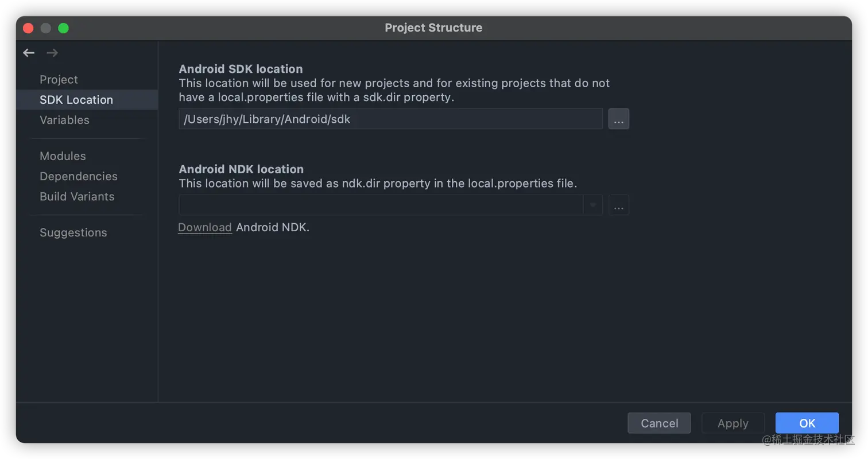Click the forward navigation arrow
Image resolution: width=868 pixels, height=459 pixels.
pos(52,53)
